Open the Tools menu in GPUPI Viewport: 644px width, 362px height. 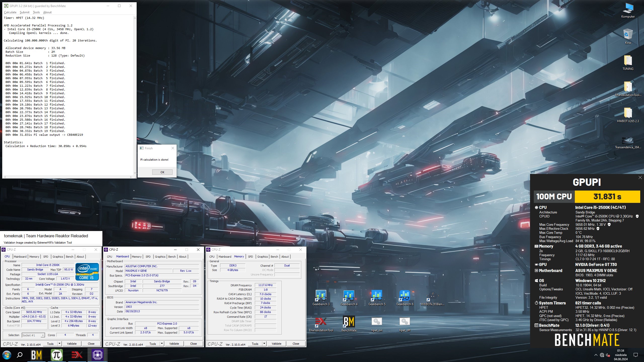(x=36, y=12)
